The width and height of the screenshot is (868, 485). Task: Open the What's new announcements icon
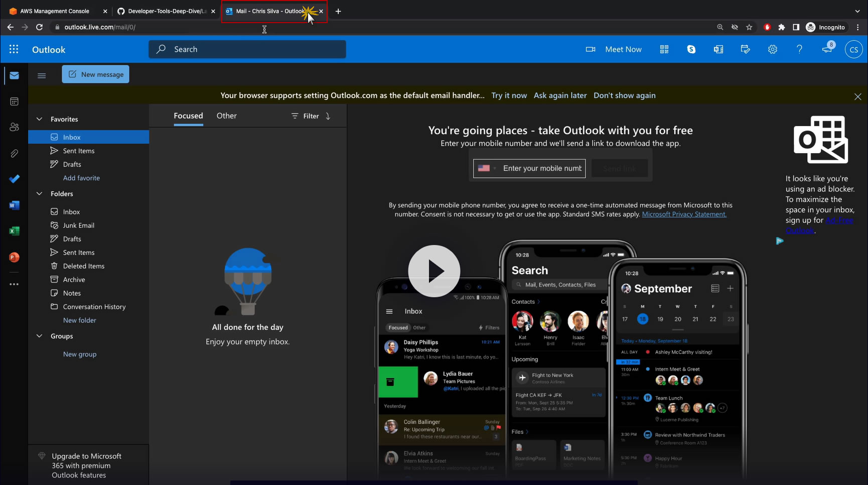[x=827, y=49]
